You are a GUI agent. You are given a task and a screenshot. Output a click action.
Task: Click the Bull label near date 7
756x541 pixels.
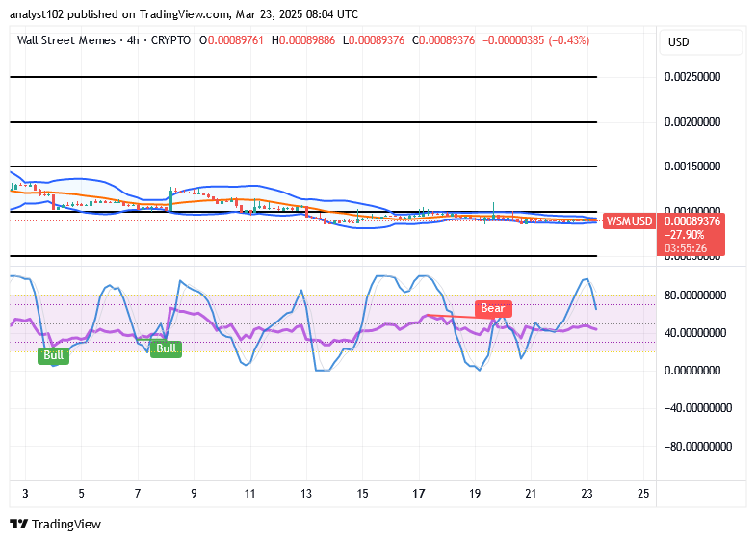(x=166, y=348)
